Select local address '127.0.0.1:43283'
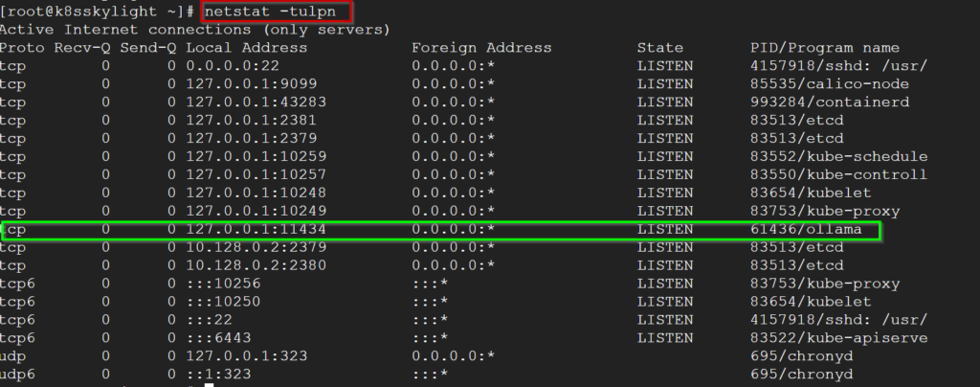 (256, 102)
